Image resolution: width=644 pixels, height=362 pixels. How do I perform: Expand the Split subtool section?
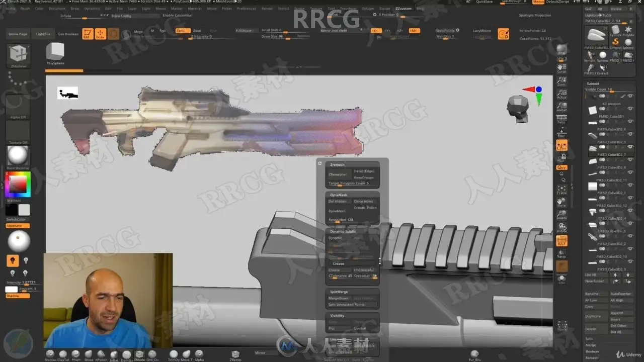(x=589, y=338)
